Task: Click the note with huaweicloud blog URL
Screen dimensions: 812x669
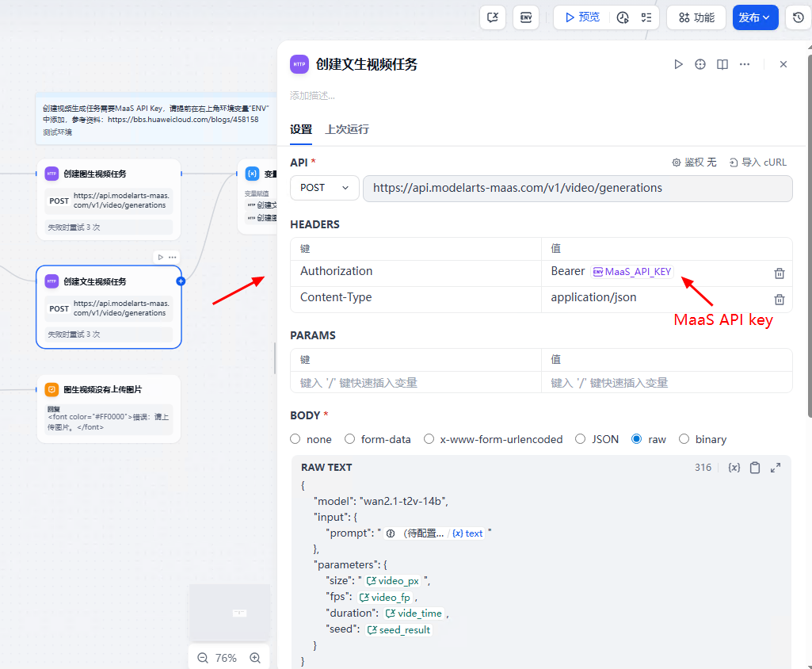Action: [156, 120]
